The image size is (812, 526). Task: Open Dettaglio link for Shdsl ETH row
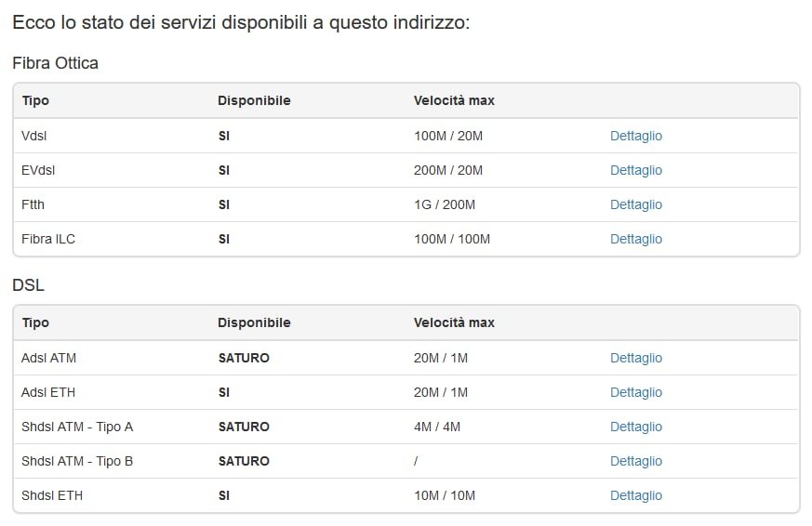click(636, 495)
